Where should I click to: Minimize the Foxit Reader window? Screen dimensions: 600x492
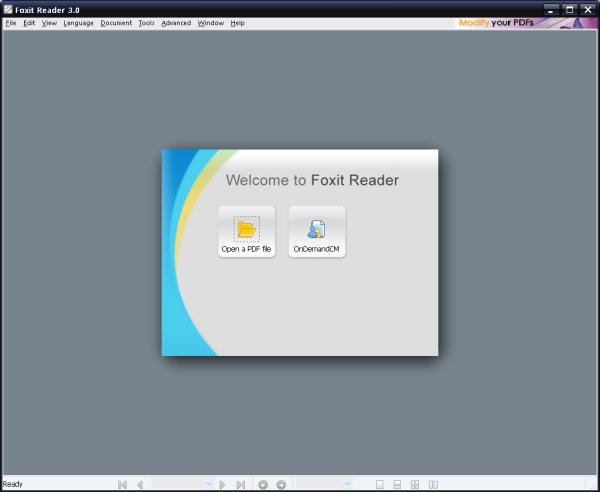(x=551, y=10)
